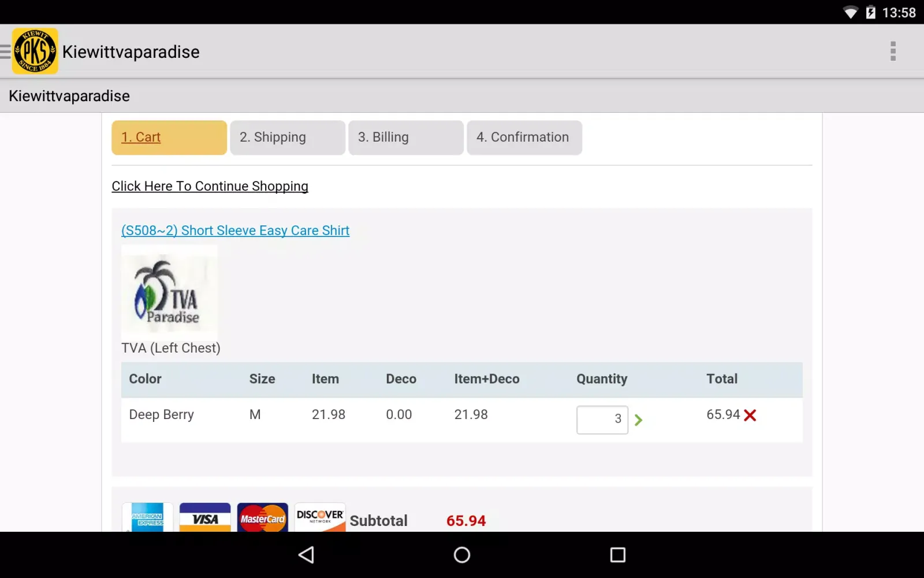Select the Discover payment icon
924x578 pixels.
[319, 518]
